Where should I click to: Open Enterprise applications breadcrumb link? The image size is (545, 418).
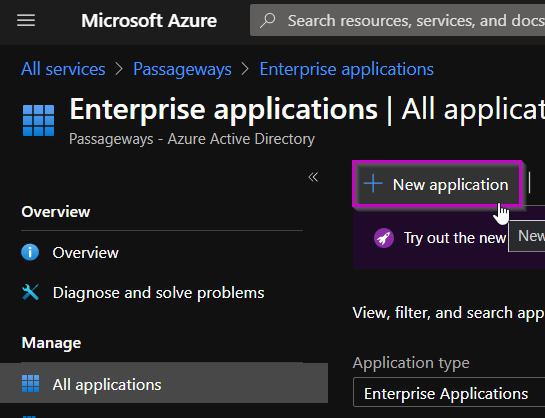[x=347, y=69]
